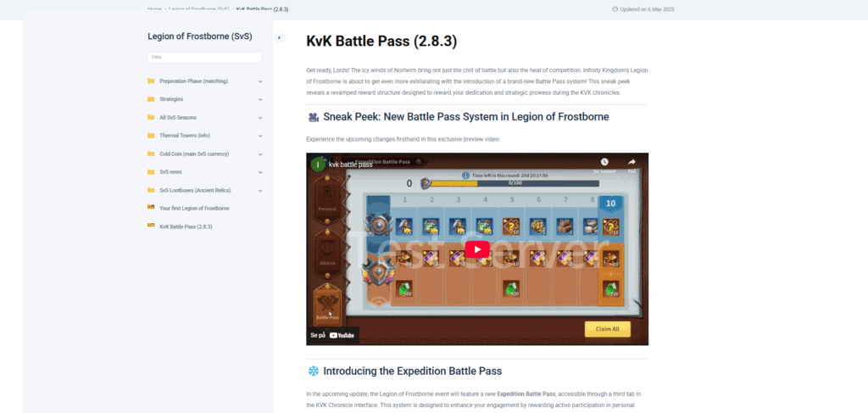Viewport: 868px width, 413px height.
Task: Click the folder icon beside Cold Coin
Action: [151, 153]
